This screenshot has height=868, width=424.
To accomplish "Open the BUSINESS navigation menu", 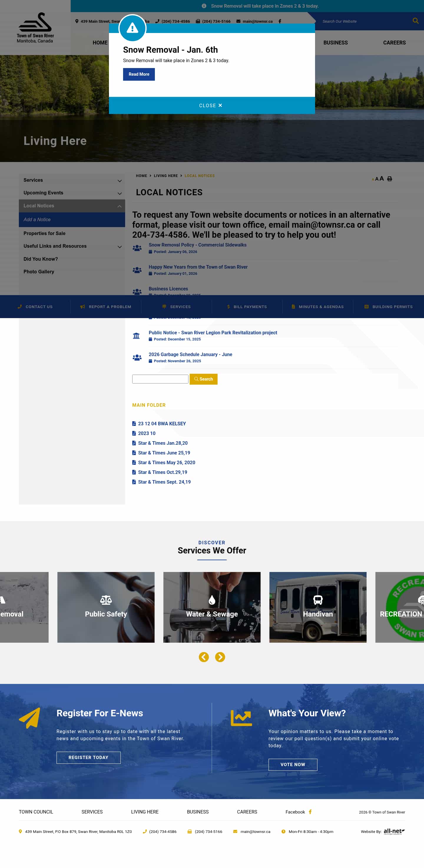I will click(335, 43).
